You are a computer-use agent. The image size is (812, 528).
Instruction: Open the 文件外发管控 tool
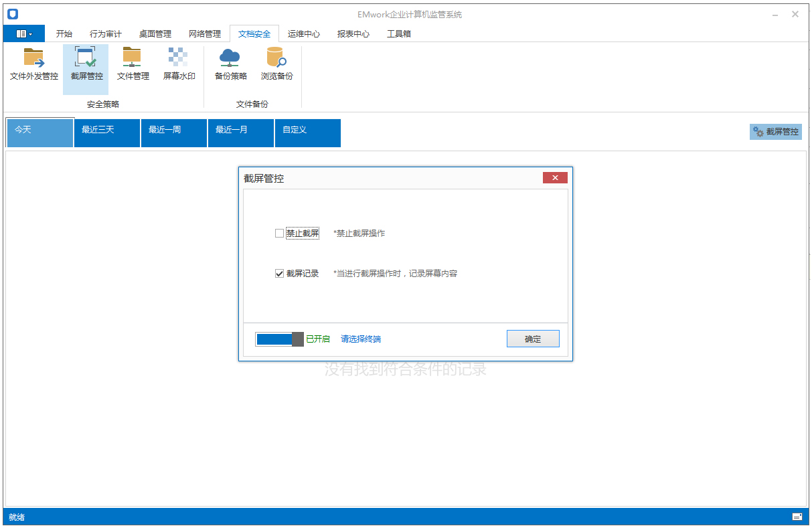34,65
